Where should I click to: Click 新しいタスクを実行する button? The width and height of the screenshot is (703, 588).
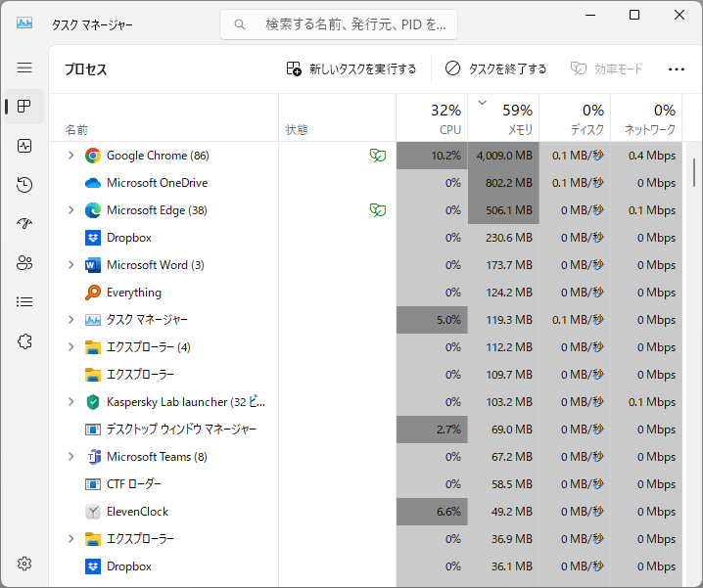click(351, 69)
